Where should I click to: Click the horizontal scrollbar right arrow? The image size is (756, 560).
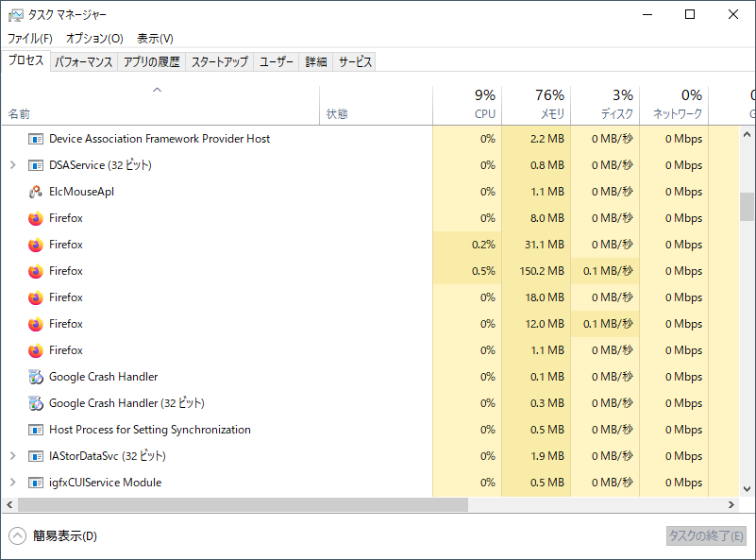[731, 504]
